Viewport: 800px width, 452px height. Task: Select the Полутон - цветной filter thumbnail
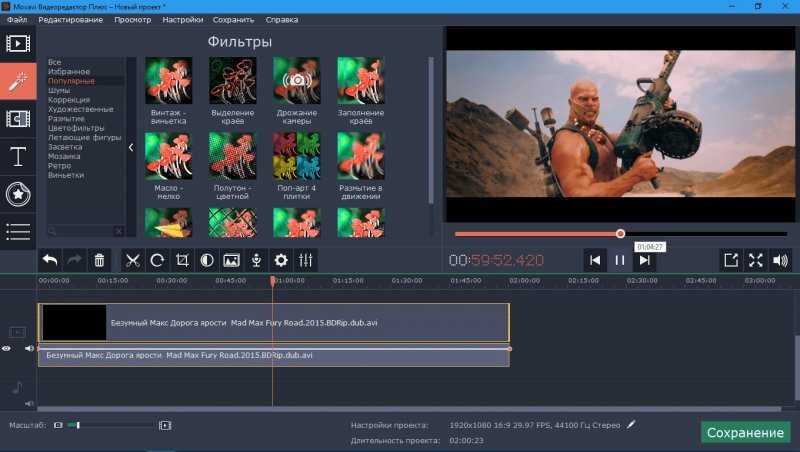tap(233, 156)
